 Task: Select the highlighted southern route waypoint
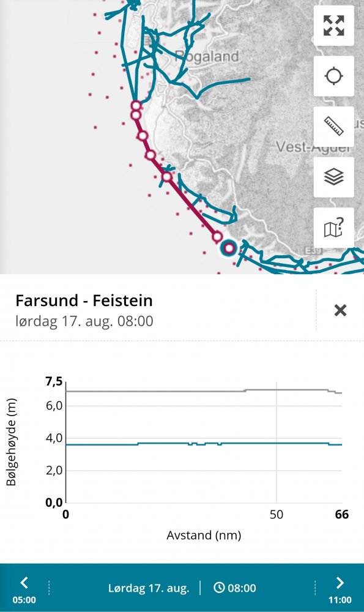coord(229,248)
